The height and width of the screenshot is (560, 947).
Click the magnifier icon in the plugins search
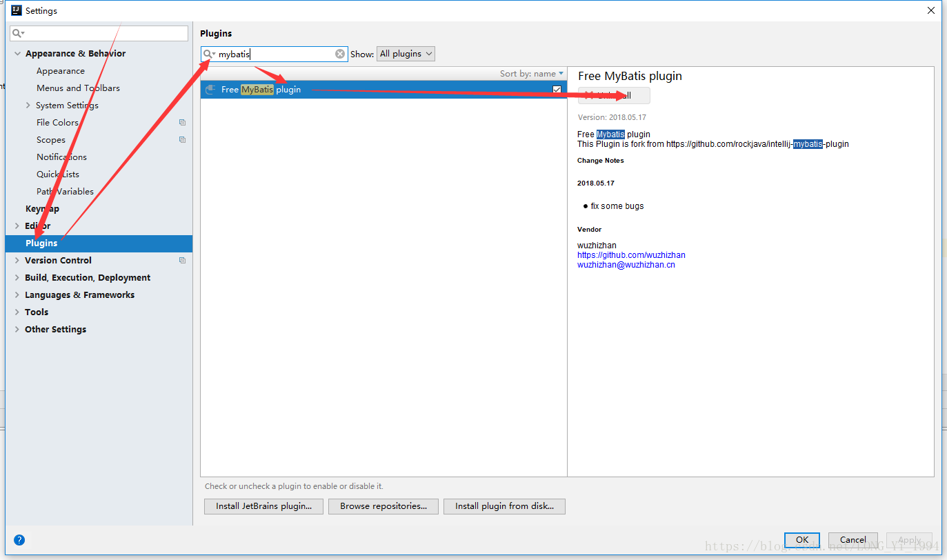click(x=209, y=53)
